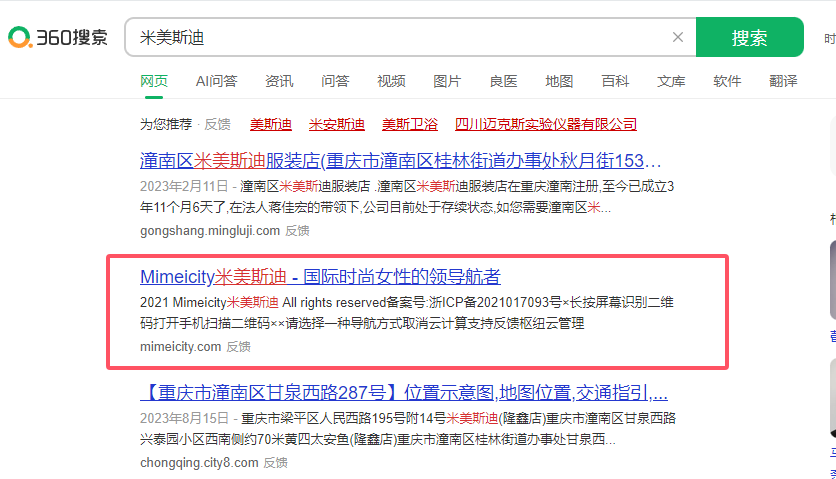Click the snippet date 2023年2月11日
This screenshot has width=836, height=479.
tap(184, 186)
